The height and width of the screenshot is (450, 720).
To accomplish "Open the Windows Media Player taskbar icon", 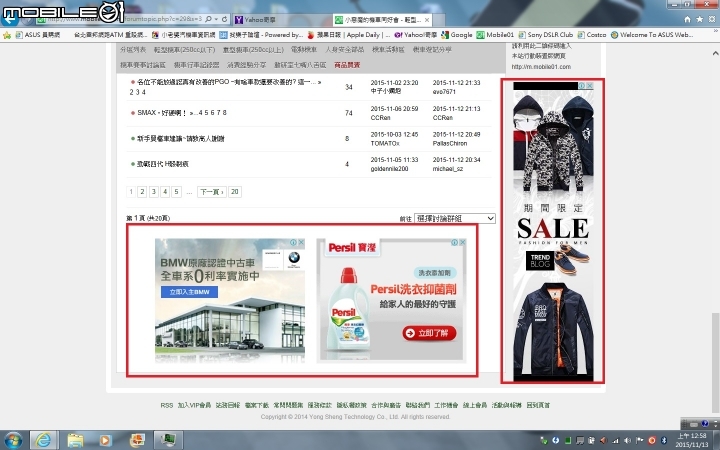I will (x=105, y=440).
